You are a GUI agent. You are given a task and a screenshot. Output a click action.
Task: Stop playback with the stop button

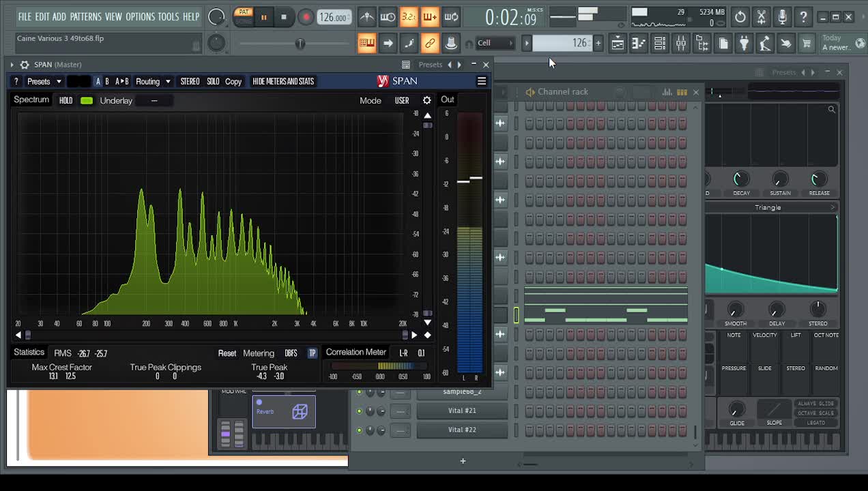pyautogui.click(x=284, y=17)
